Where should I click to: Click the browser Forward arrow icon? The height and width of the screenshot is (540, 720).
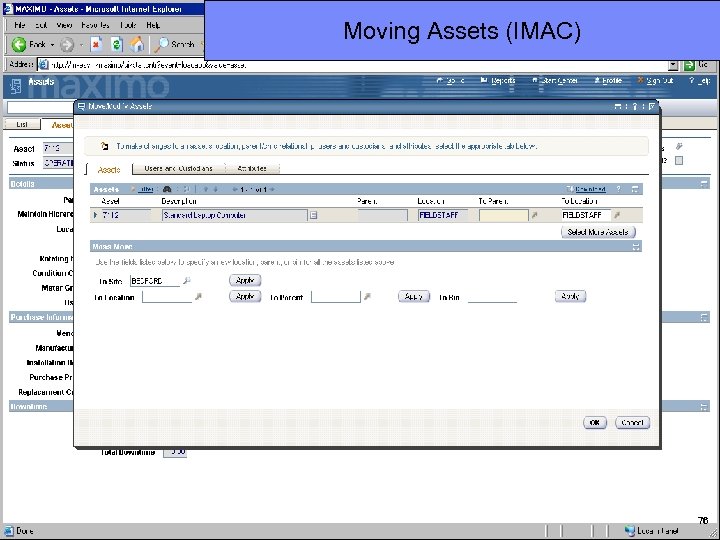67,45
